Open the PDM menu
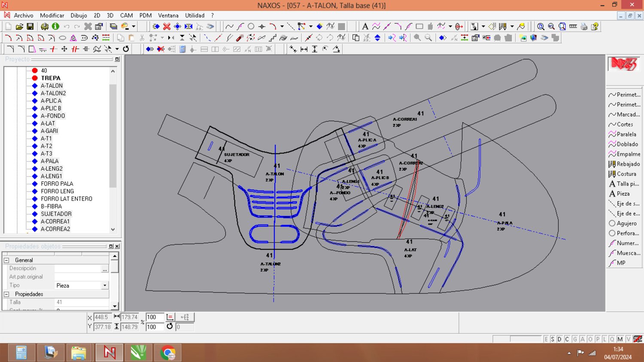644x362 pixels. point(146,15)
